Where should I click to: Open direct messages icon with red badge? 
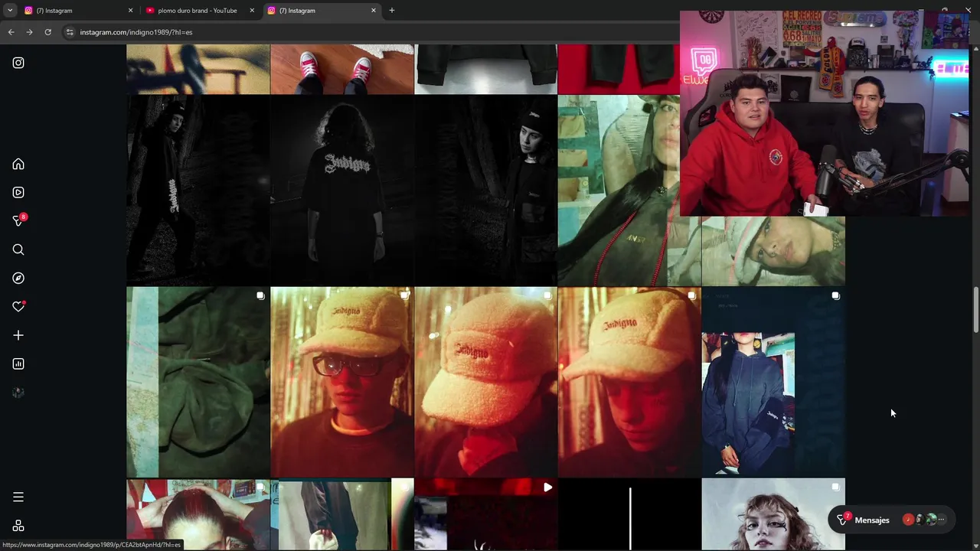coord(18,220)
